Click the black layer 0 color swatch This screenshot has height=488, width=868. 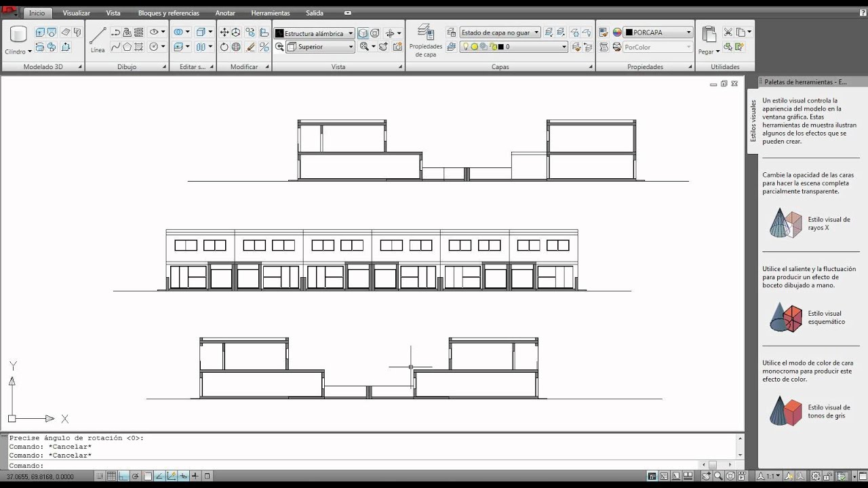[500, 47]
